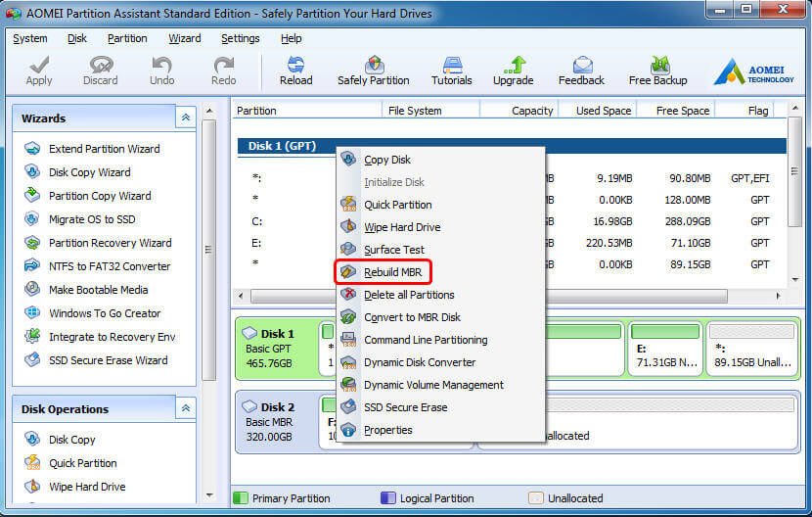This screenshot has height=517, width=812.
Task: Collapse the Wizards panel
Action: [x=186, y=117]
